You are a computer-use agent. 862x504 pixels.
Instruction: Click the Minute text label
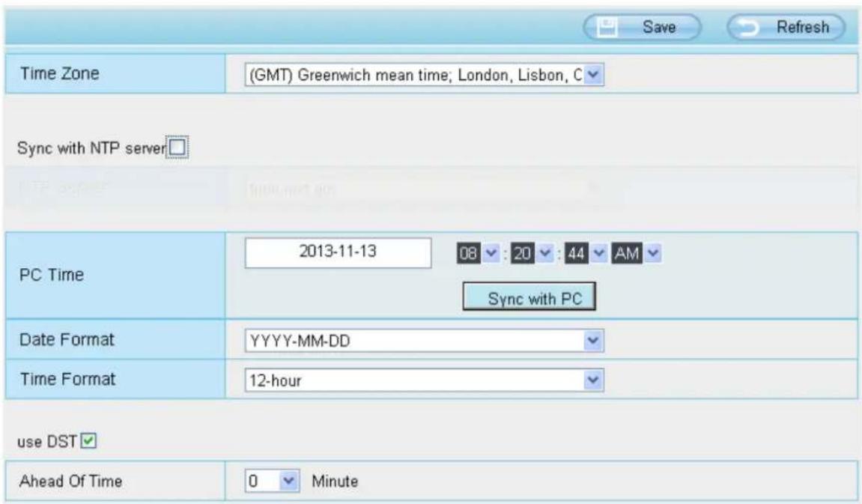pos(335,481)
